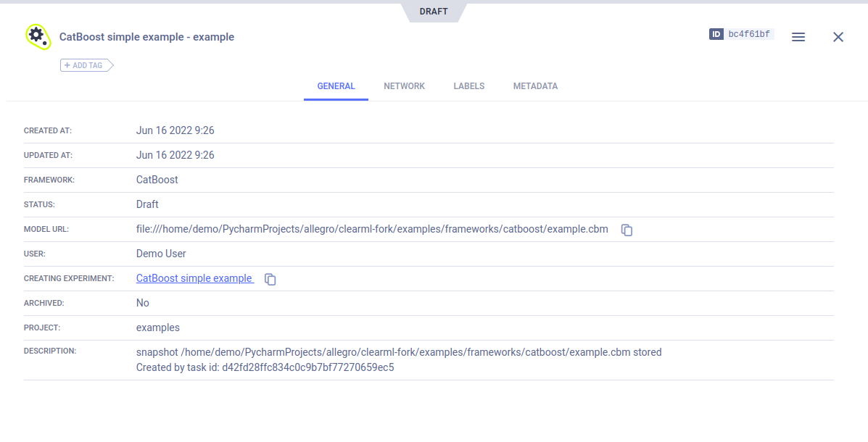Switch to the Network tab
This screenshot has width=868, height=442.
[404, 86]
